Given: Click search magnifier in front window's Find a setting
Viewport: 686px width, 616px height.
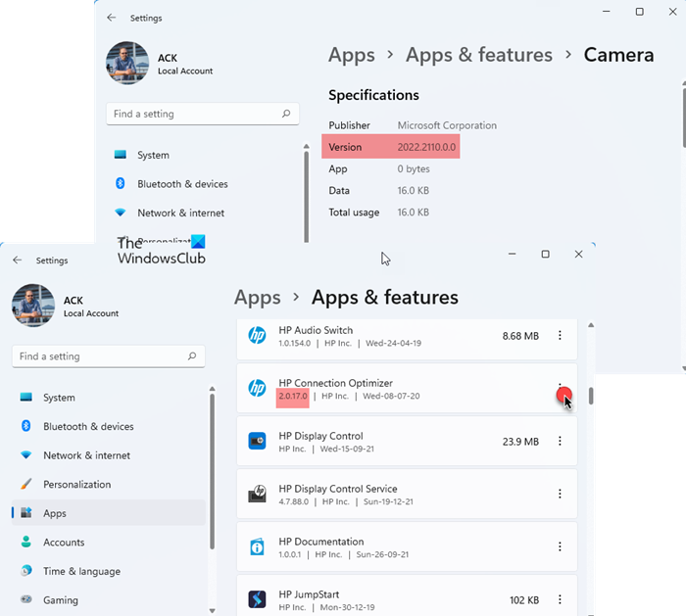Looking at the screenshot, I should click(192, 356).
